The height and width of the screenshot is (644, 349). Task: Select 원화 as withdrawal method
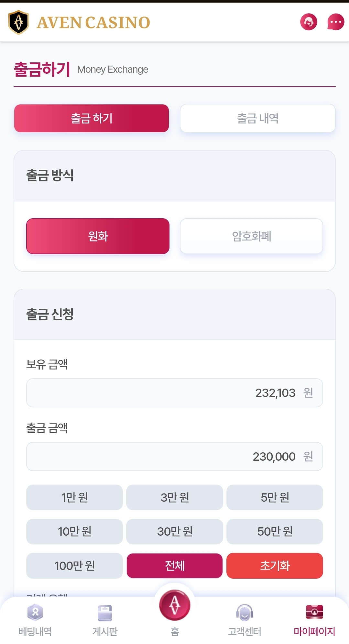click(98, 236)
